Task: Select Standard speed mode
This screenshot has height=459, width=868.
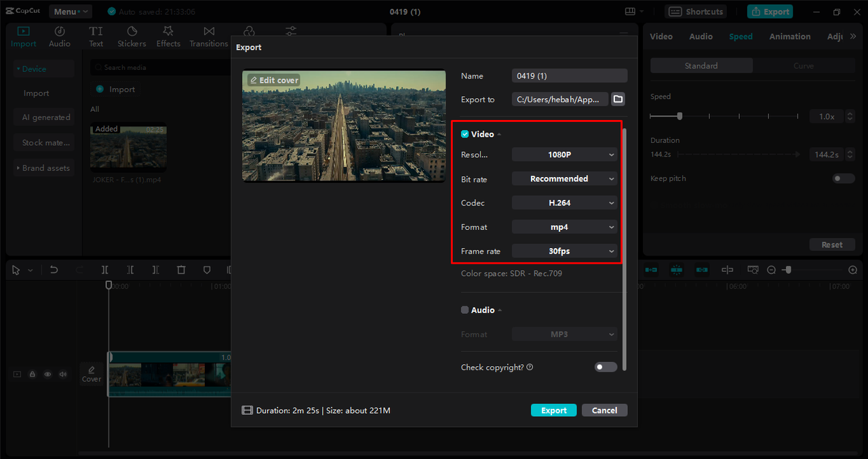Action: click(x=701, y=66)
